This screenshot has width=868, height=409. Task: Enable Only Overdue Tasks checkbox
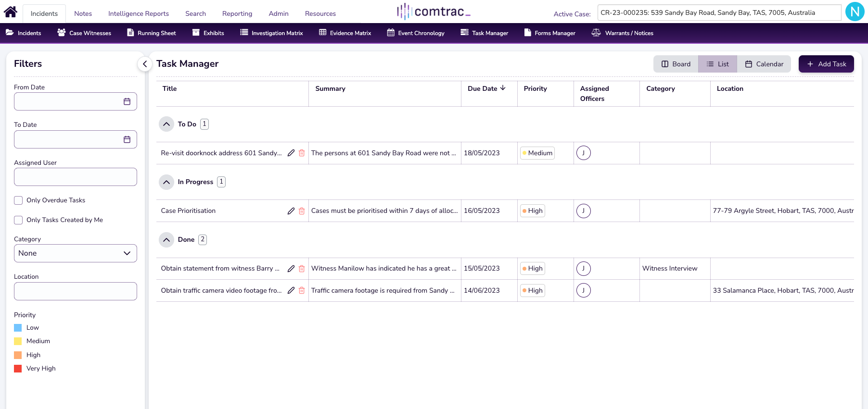coord(18,200)
